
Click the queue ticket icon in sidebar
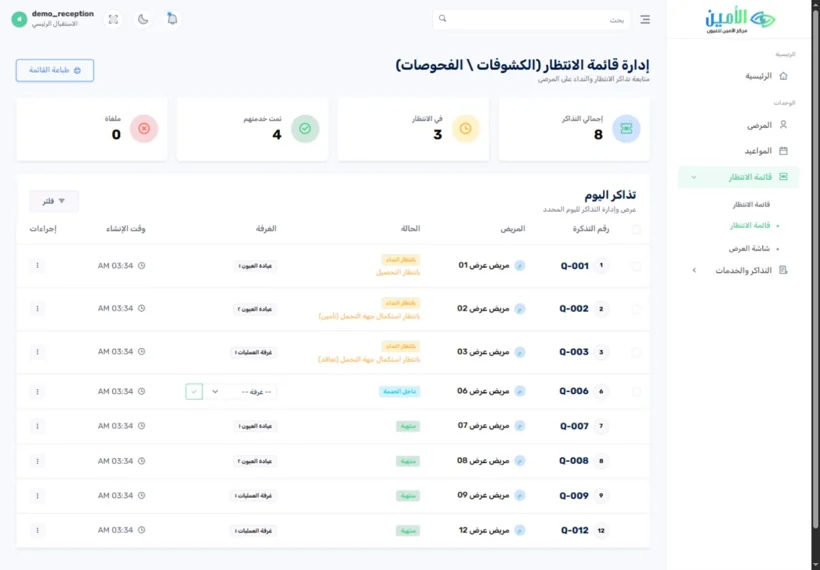pos(783,177)
